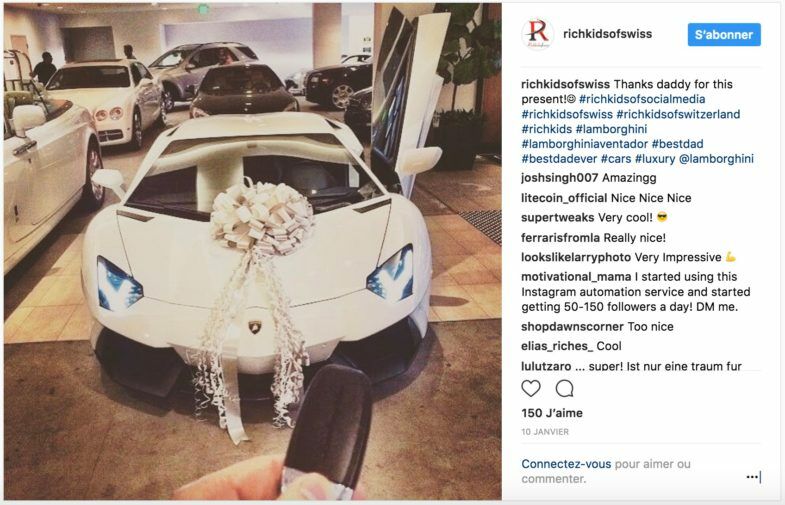Visit the #bestdadever hashtag page
Image resolution: width=785 pixels, height=505 pixels.
click(x=559, y=159)
